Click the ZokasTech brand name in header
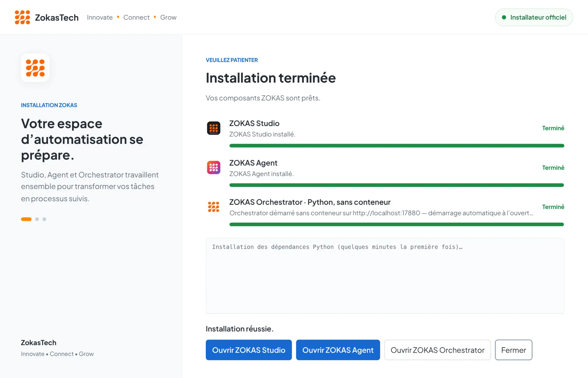This screenshot has height=378, width=588. pos(57,18)
